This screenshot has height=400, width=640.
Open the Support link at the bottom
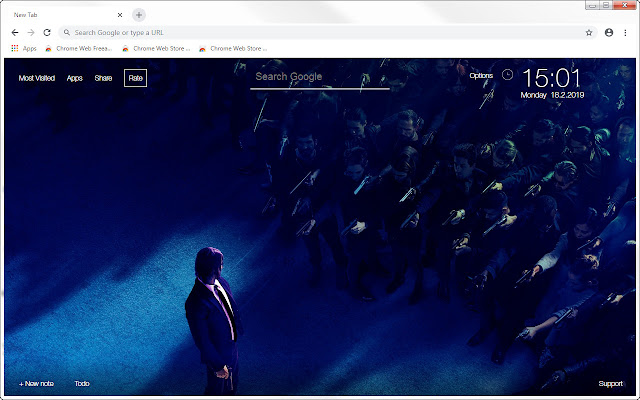(x=611, y=384)
